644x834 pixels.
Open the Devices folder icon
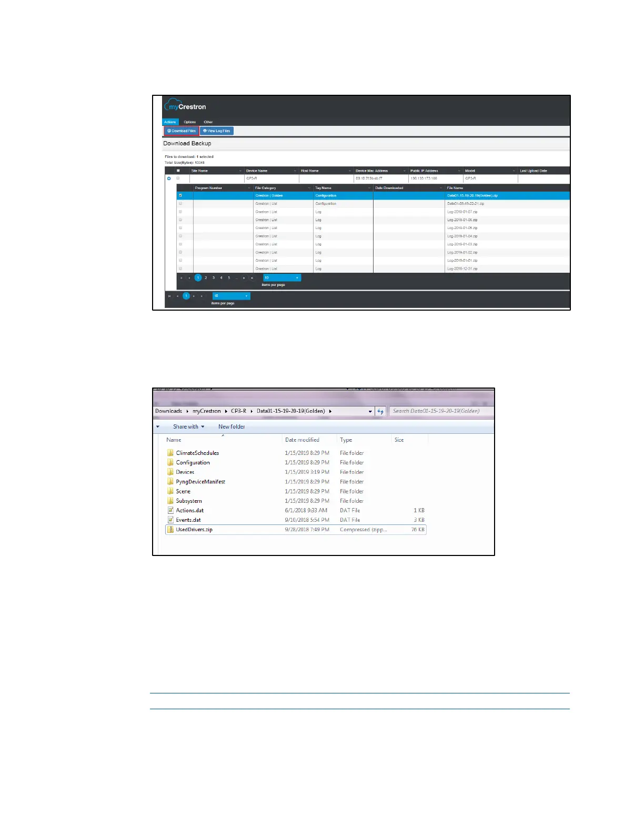pos(170,472)
